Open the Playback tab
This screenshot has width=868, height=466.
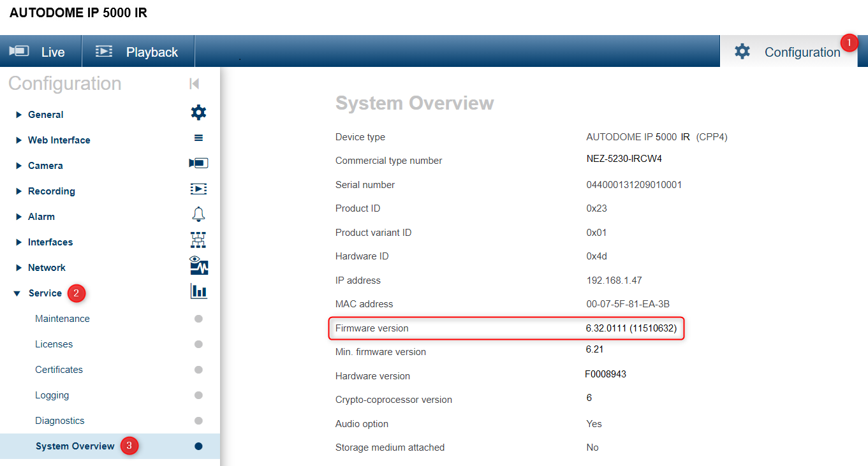138,52
